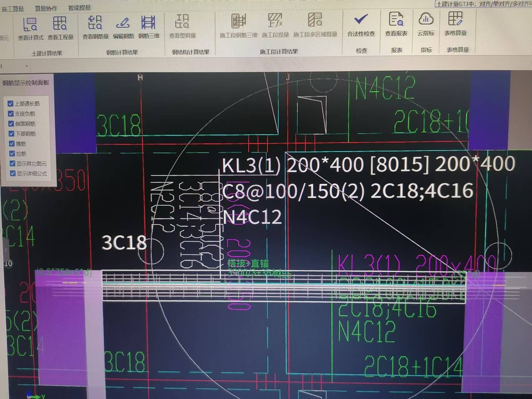Toggle 侧面钢筋 checkbox
532x399 pixels.
[11, 124]
